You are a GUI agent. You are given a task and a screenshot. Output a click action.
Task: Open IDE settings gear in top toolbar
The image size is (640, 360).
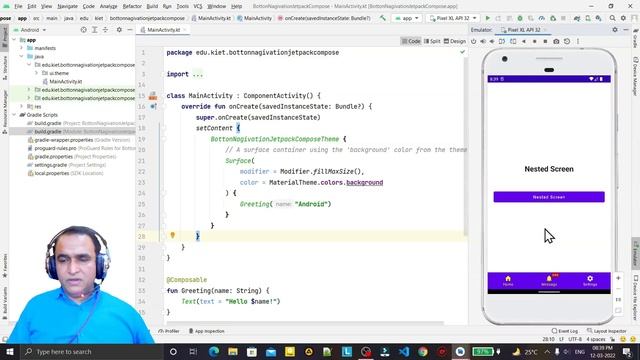(623, 18)
